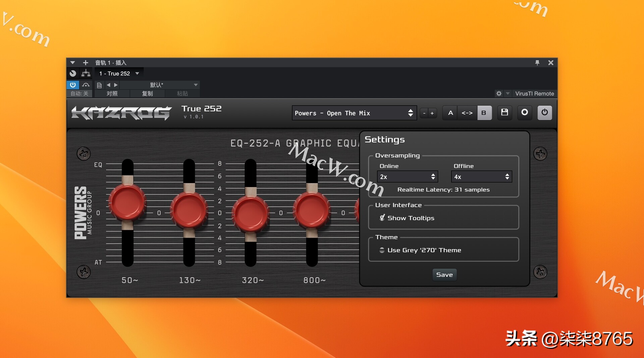
Task: Open plugin settings via the gear icon
Action: [525, 113]
